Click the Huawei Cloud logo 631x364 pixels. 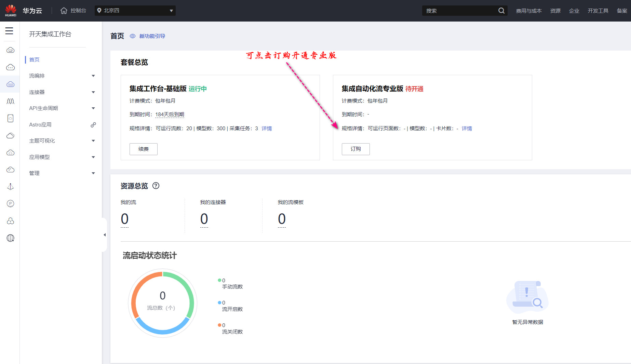[x=11, y=11]
